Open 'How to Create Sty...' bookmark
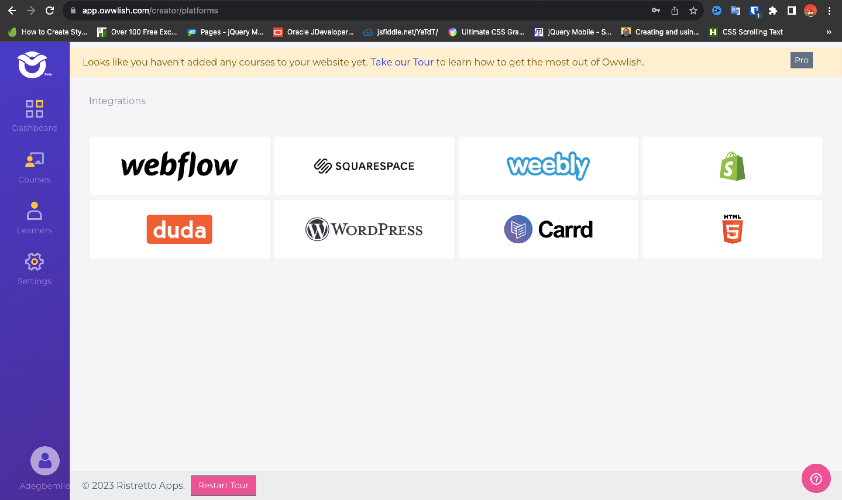 [48, 32]
